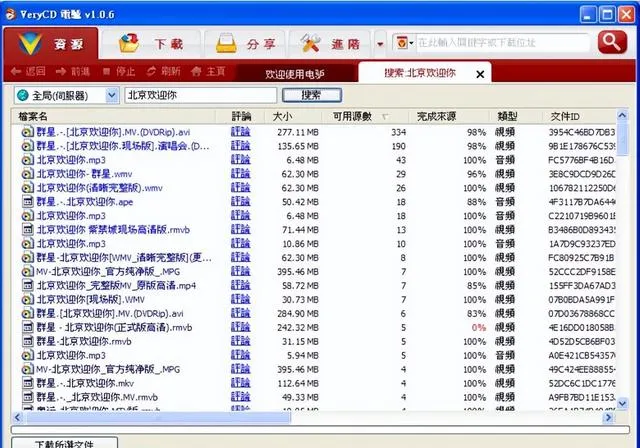The image size is (640, 448).
Task: Switch to 欢迎使用电驴 tab
Action: coord(295,74)
